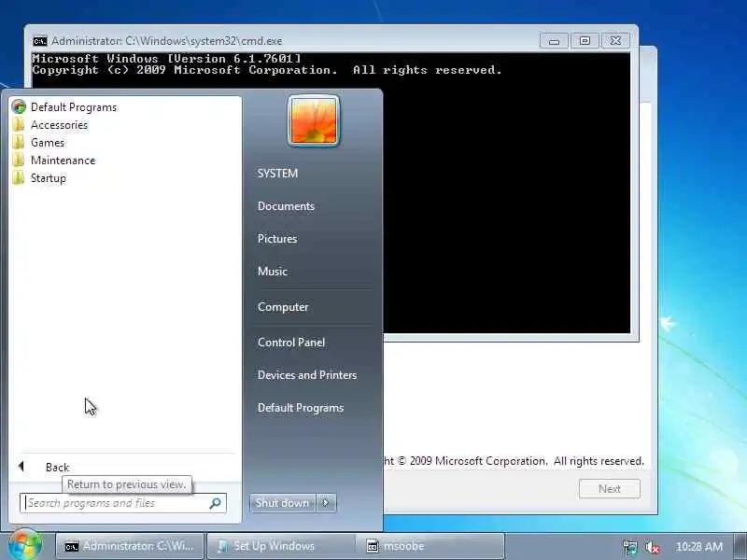Open the Shut down options arrow
Screen dimensions: 747x560
tap(326, 503)
